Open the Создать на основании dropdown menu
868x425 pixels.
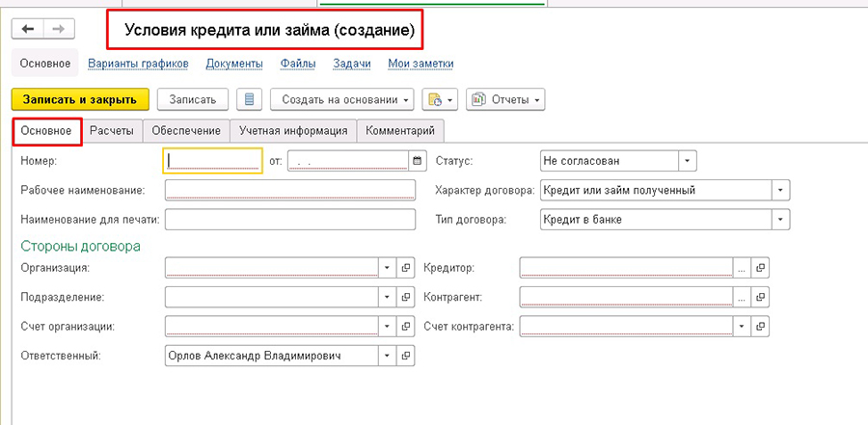[342, 99]
